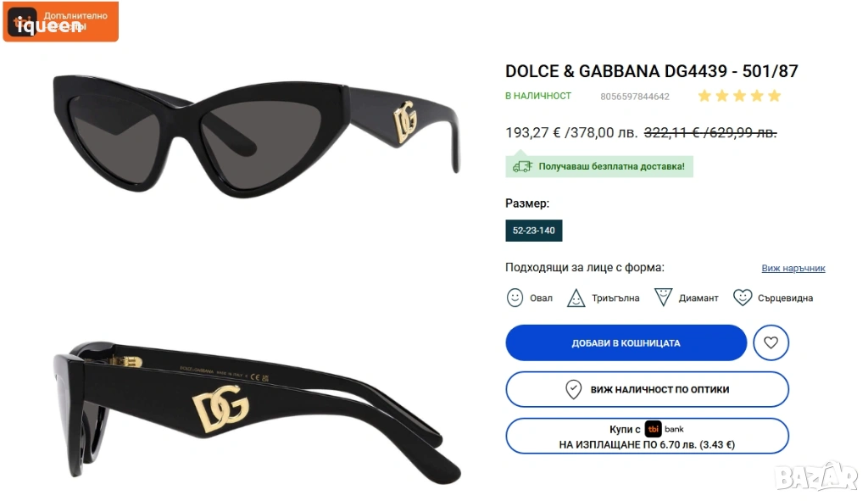Click product title DOLCE & GABBANA DG4439
This screenshot has width=868, height=501.
click(651, 71)
